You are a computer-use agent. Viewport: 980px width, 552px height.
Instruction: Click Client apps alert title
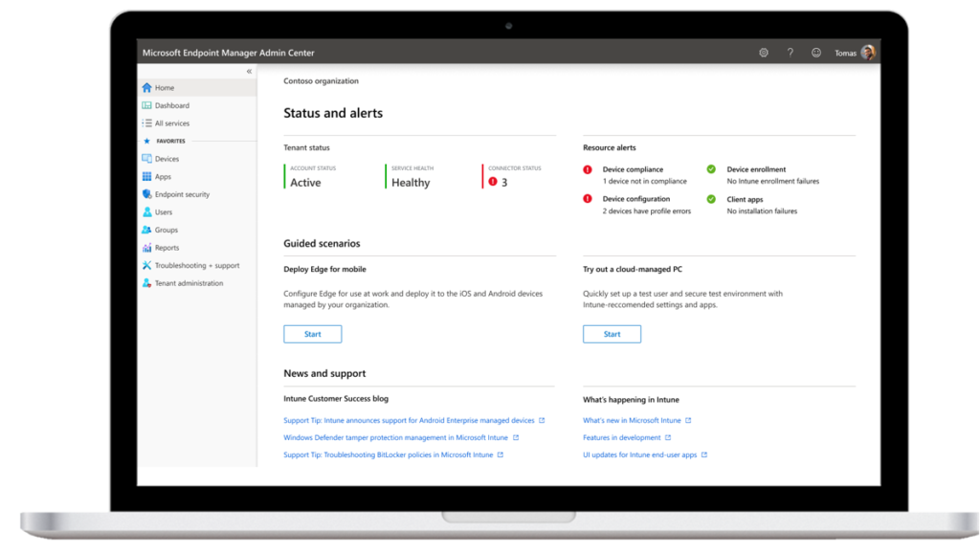pyautogui.click(x=745, y=199)
